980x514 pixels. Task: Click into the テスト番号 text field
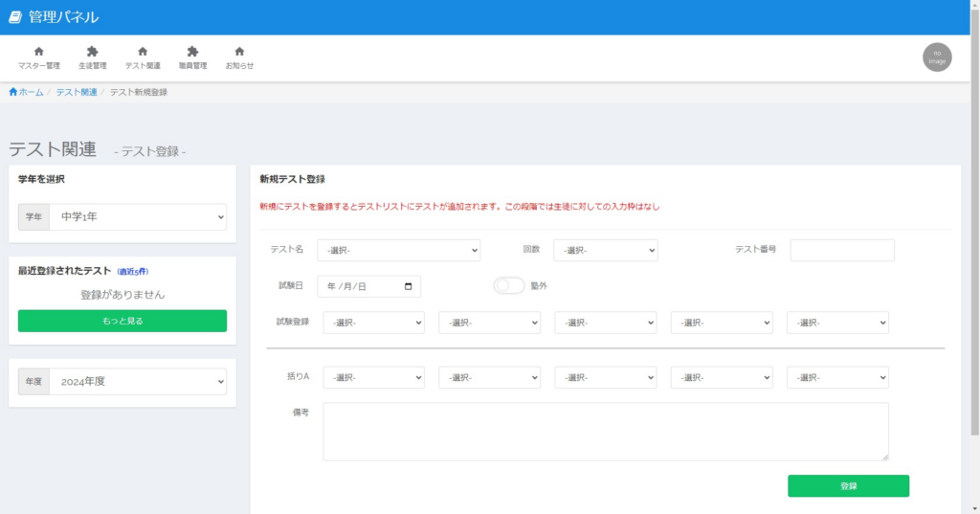pos(842,250)
